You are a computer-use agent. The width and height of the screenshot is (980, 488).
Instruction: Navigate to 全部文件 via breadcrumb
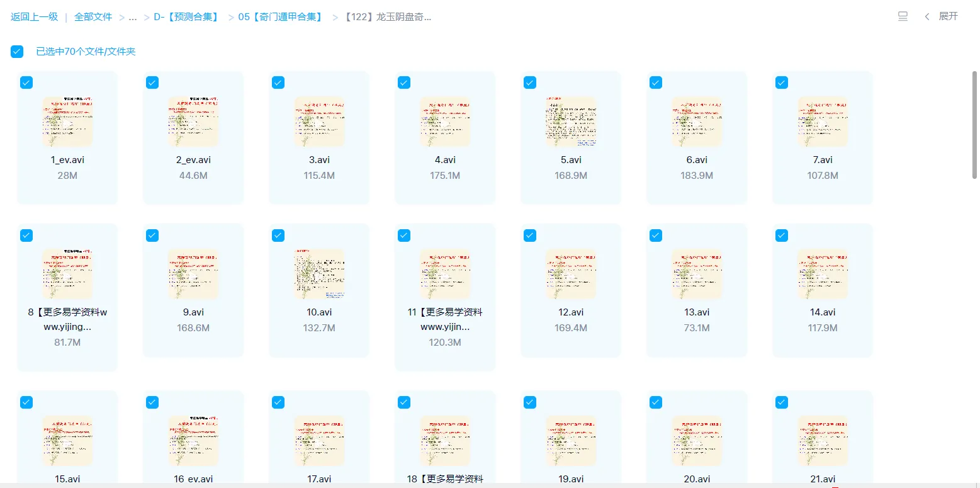click(93, 17)
